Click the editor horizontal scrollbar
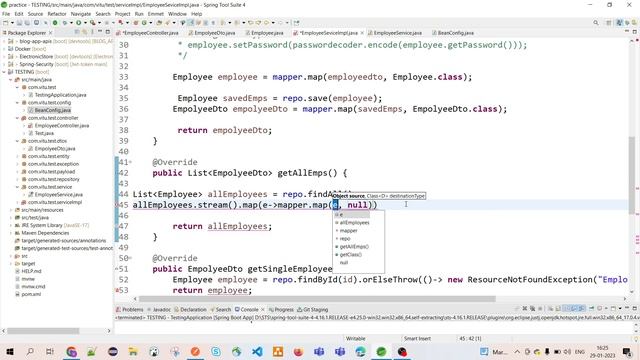The height and width of the screenshot is (360, 640). click(x=317, y=299)
